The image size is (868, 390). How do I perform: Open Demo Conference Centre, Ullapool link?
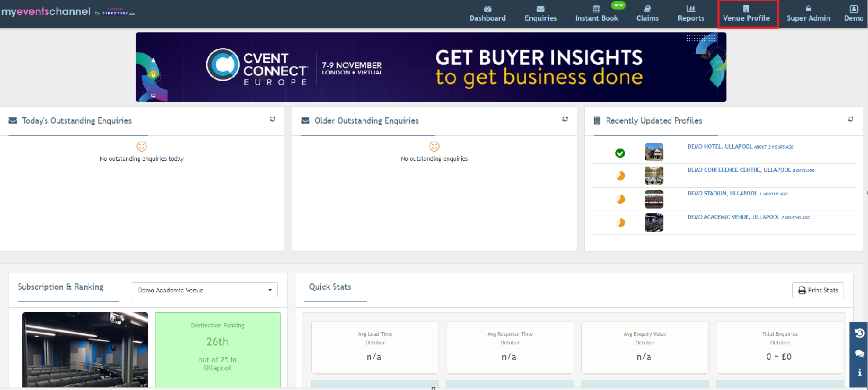[739, 170]
